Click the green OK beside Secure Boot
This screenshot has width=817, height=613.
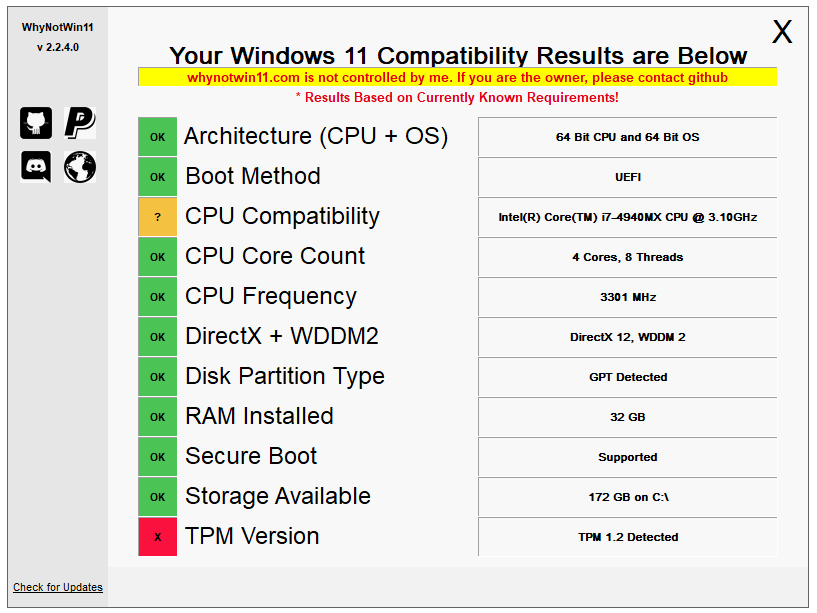click(x=157, y=457)
